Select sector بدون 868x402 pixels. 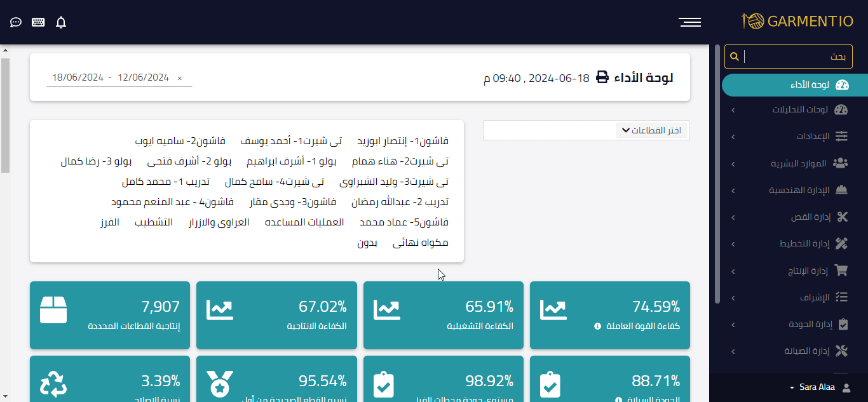(x=367, y=243)
